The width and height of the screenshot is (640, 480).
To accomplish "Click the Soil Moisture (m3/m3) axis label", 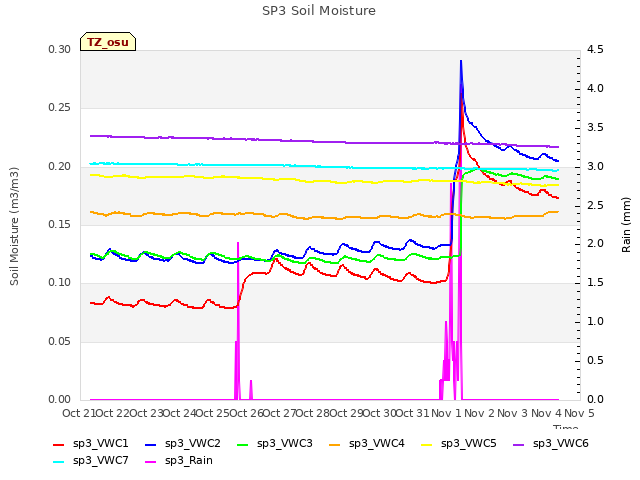I will 14,226.
